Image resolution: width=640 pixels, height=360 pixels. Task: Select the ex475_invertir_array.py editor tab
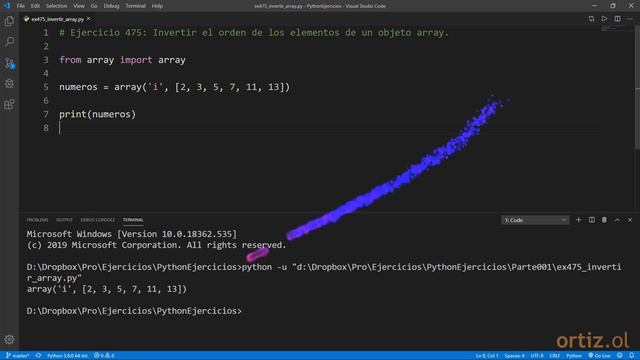[57, 19]
